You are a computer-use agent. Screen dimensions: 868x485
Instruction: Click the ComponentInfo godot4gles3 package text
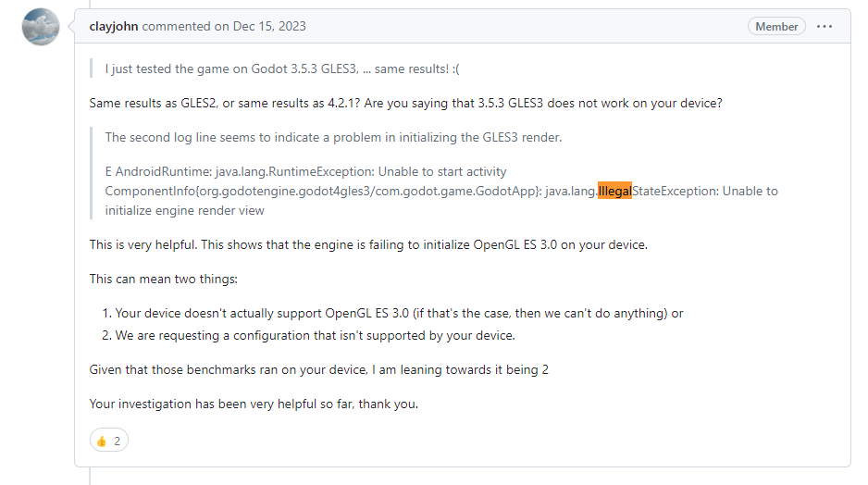323,191
